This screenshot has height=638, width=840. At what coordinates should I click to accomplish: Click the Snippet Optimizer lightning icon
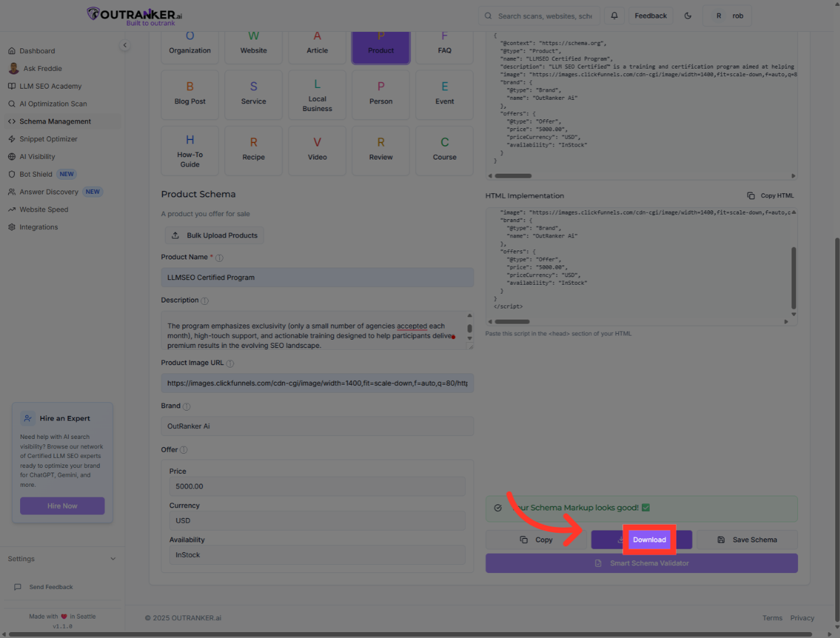tap(12, 139)
